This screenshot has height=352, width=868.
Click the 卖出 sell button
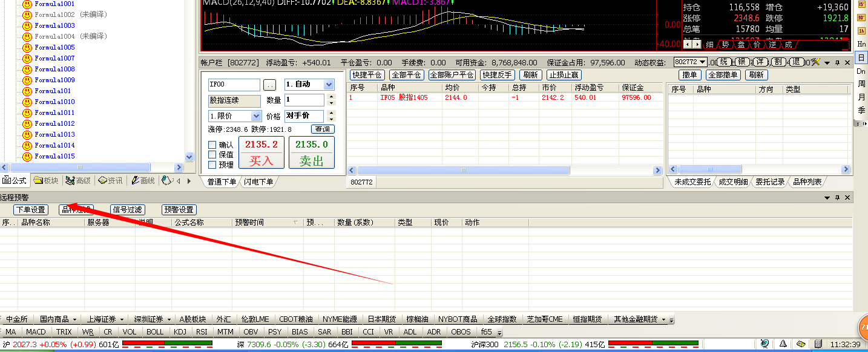[312, 152]
